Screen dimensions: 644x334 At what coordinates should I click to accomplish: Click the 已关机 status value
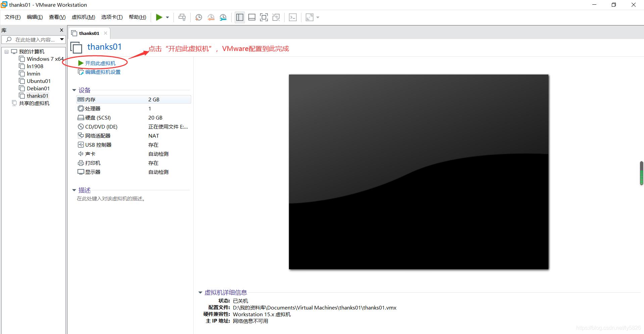[x=240, y=301]
